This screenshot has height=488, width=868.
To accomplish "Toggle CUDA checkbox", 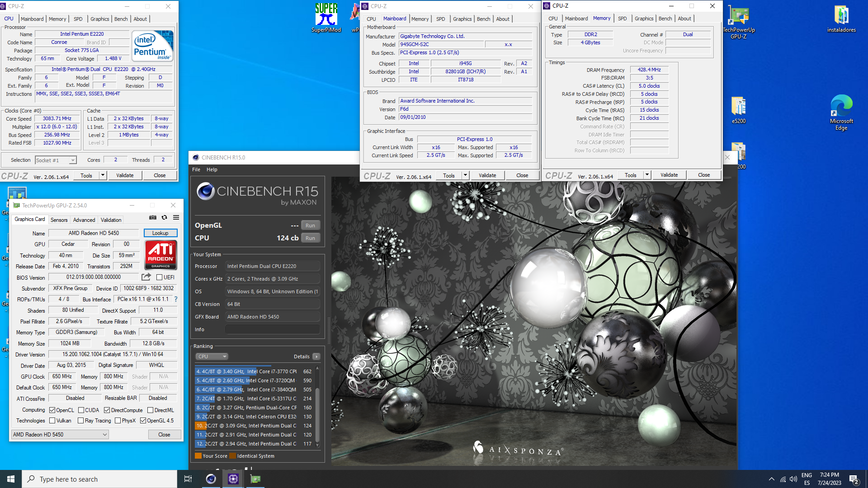I will [81, 410].
